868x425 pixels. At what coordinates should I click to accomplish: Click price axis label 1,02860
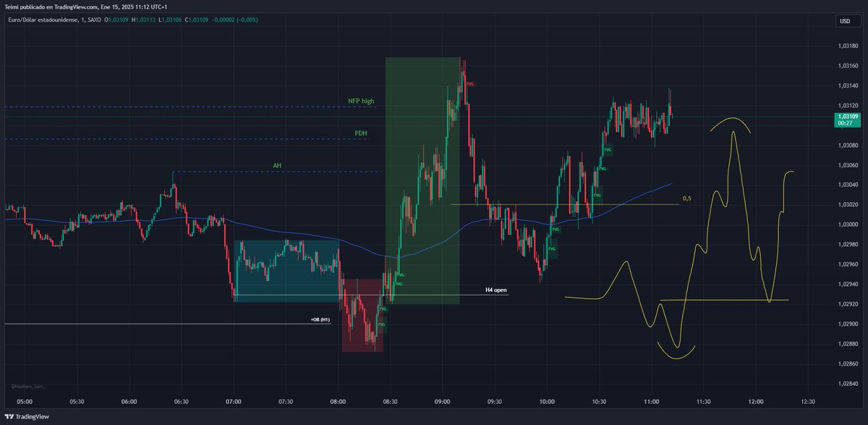click(846, 363)
